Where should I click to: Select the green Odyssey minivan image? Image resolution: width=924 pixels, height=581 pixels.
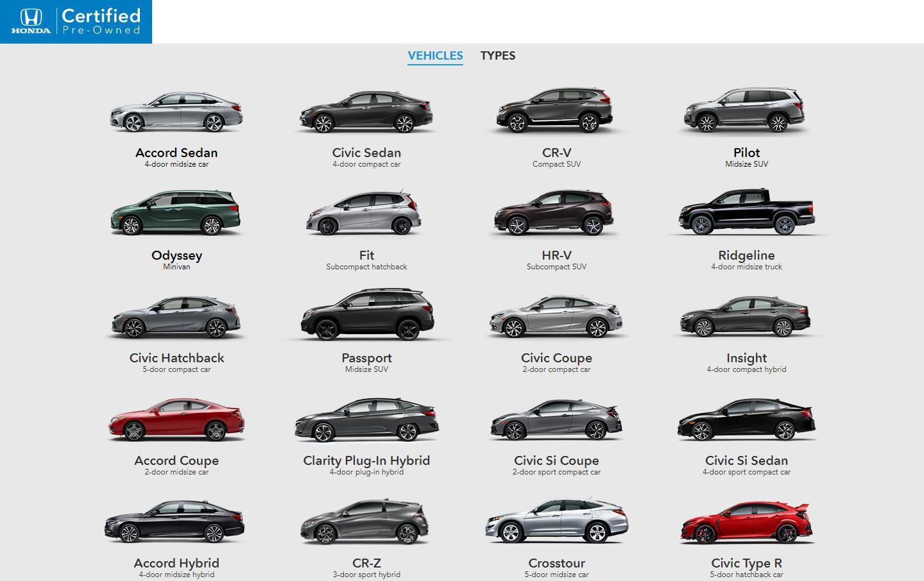click(x=176, y=213)
